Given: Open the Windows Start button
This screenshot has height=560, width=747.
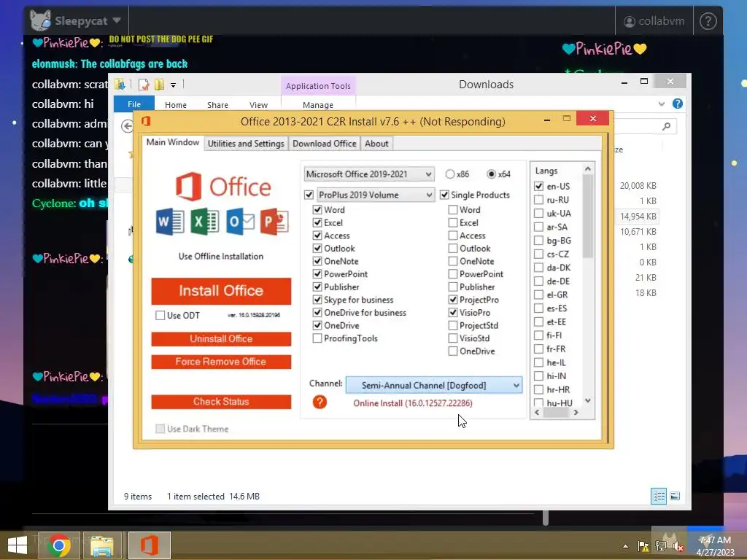Looking at the screenshot, I should (18, 545).
